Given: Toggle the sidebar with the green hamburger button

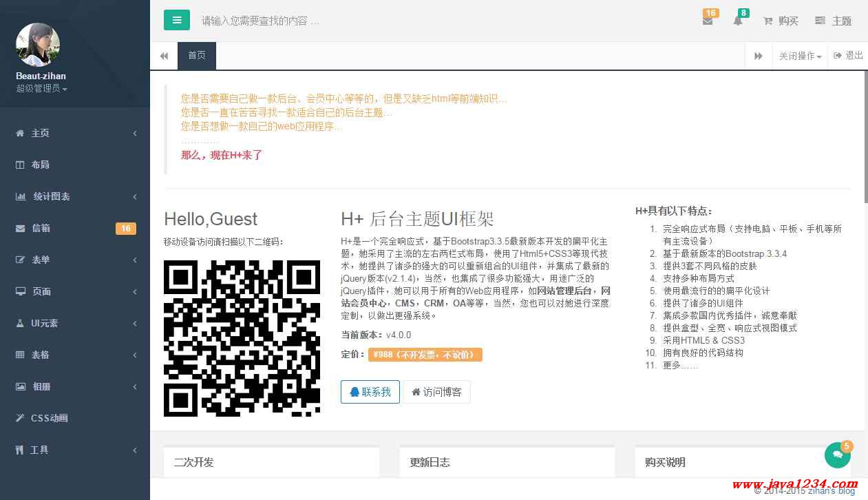Looking at the screenshot, I should pos(176,20).
